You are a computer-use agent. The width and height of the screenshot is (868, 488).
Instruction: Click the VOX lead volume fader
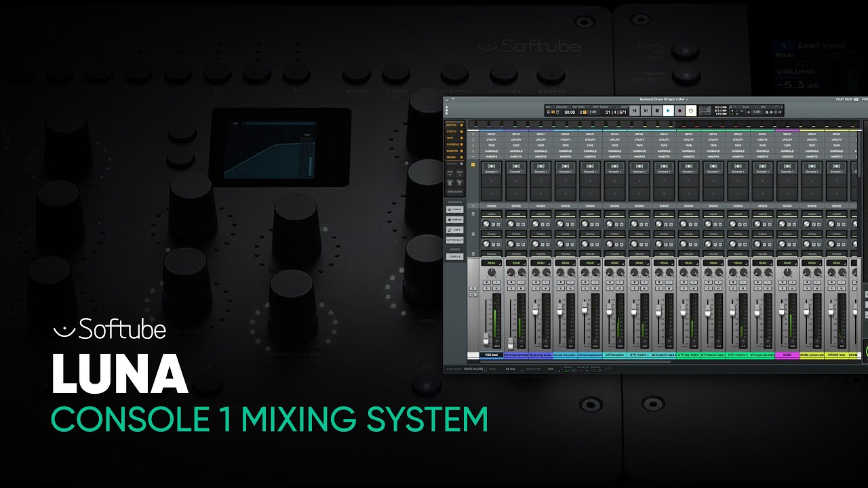486,339
